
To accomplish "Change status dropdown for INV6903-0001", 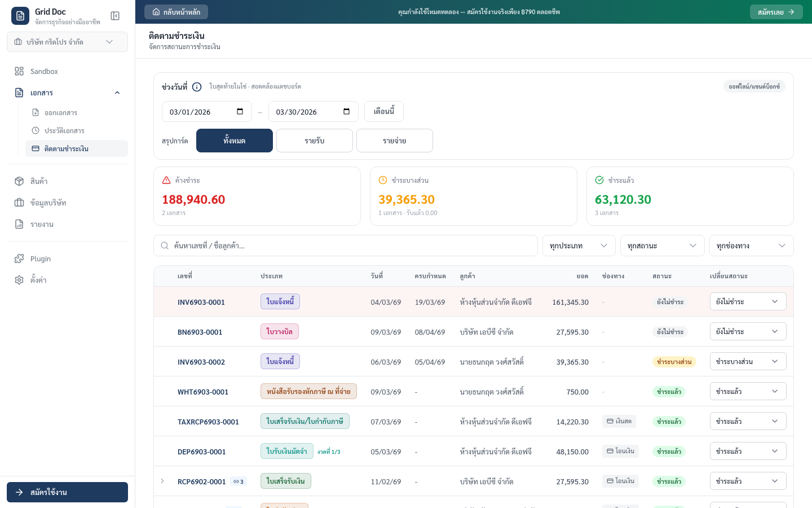I will pyautogui.click(x=747, y=301).
